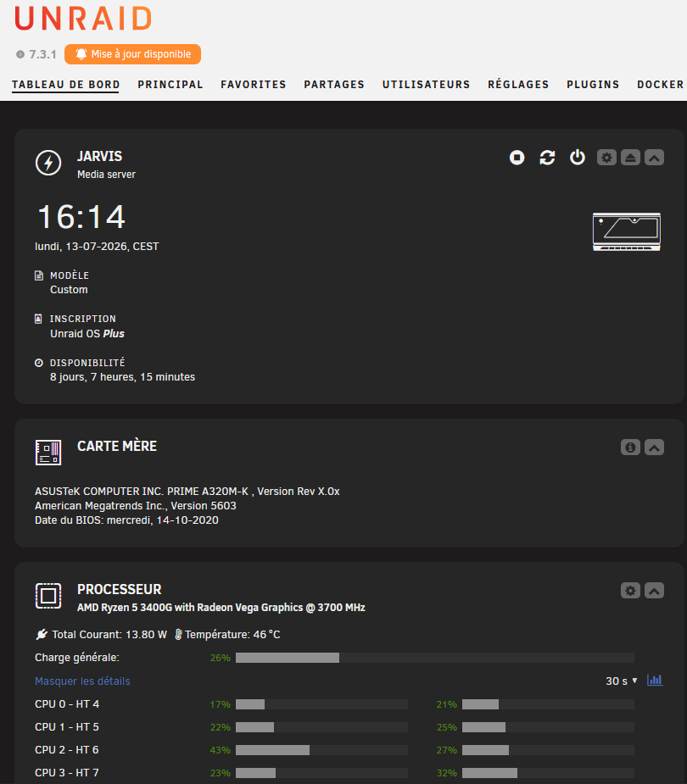Click the version 7.3.1 info icon
The height and width of the screenshot is (784, 687).
pyautogui.click(x=20, y=54)
